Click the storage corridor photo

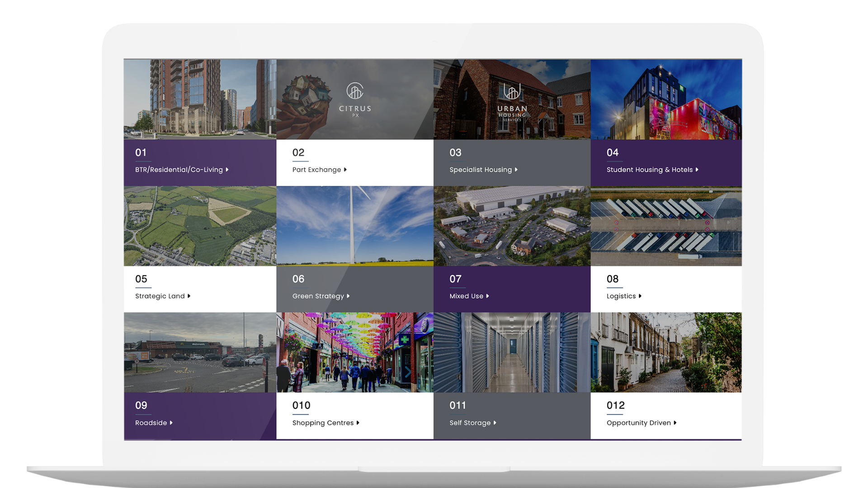point(512,352)
